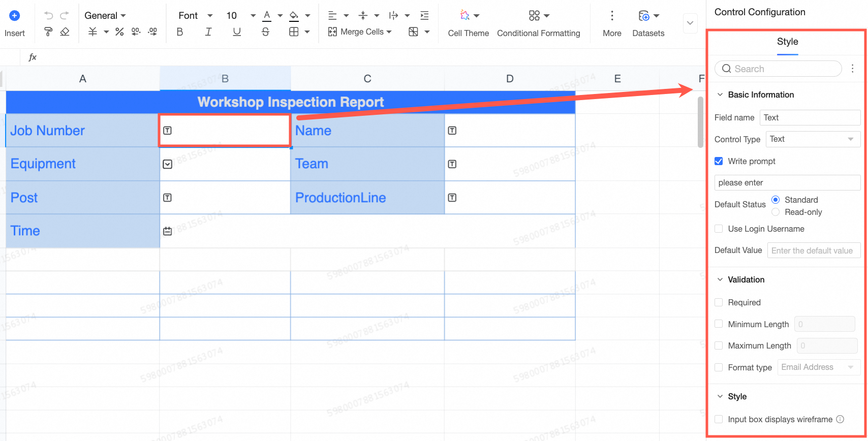Select column C header
Screen dimensions: 868x441
tap(367, 79)
